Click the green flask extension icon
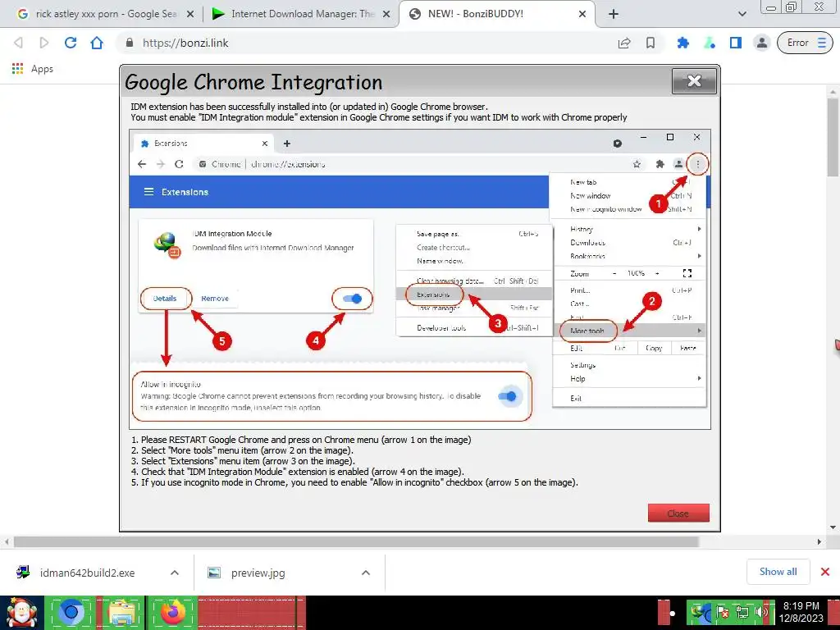840x630 pixels. click(710, 43)
